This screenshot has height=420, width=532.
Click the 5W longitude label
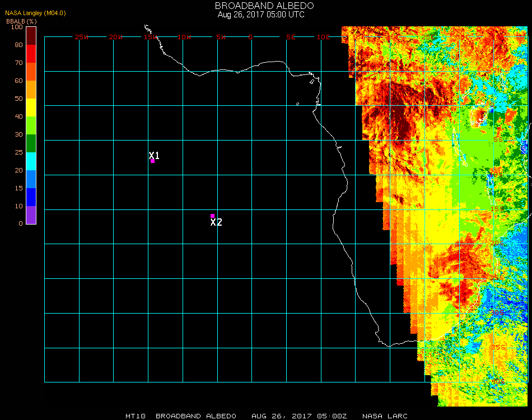click(221, 37)
